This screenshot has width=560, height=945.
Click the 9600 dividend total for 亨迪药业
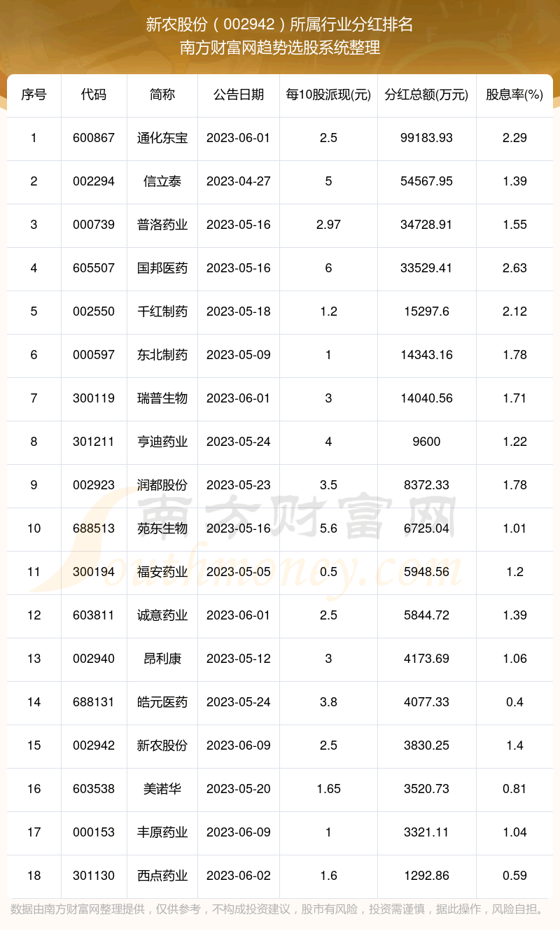[426, 442]
